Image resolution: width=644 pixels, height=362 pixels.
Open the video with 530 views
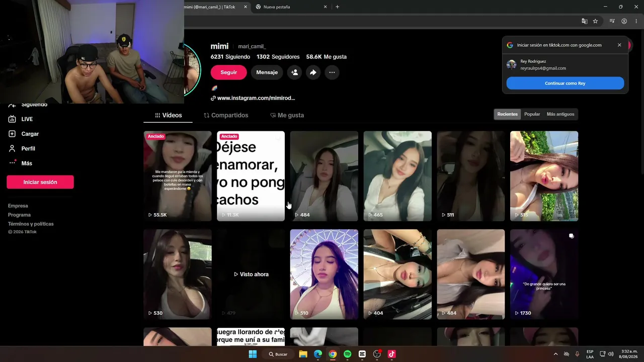pyautogui.click(x=178, y=275)
